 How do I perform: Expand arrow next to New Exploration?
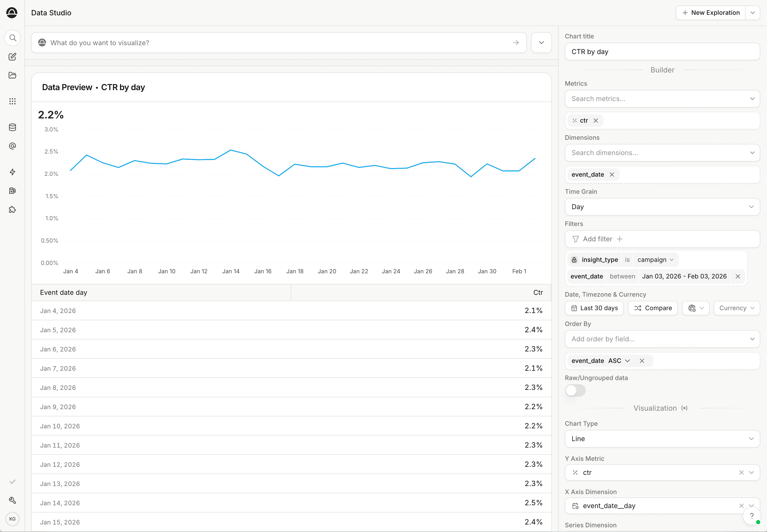tap(752, 13)
